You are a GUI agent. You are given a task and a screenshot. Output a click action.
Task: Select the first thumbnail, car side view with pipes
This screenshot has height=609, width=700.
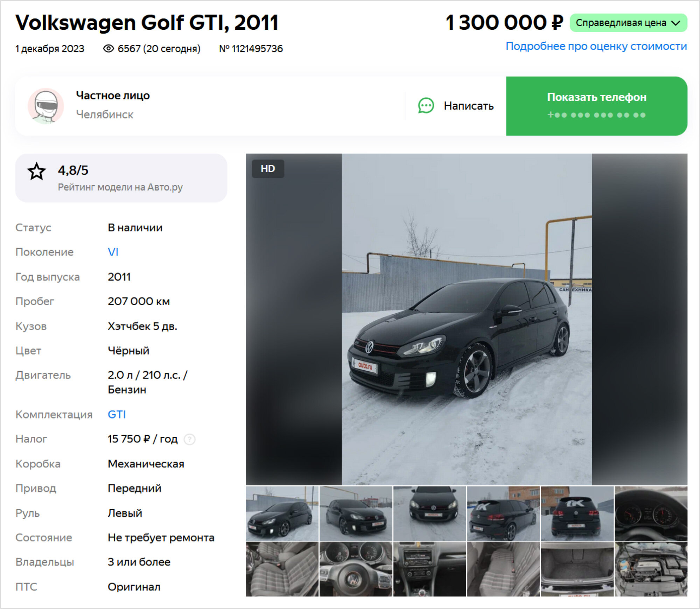pyautogui.click(x=282, y=513)
